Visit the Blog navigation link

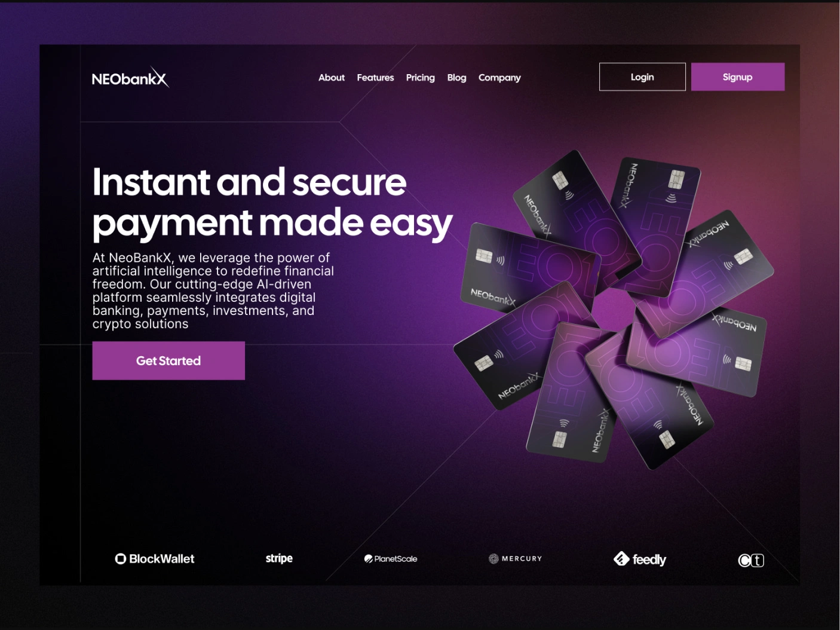(456, 78)
